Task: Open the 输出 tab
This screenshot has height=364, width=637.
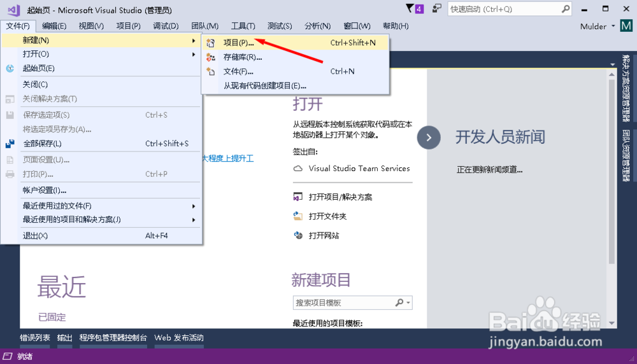Action: (x=64, y=338)
